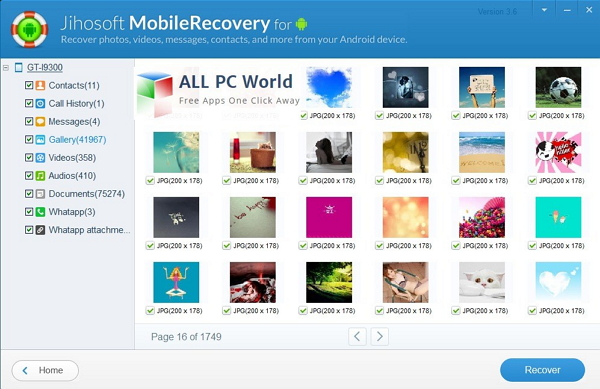Select the Whatapp(3) category
Image resolution: width=600 pixels, height=389 pixels.
(72, 212)
